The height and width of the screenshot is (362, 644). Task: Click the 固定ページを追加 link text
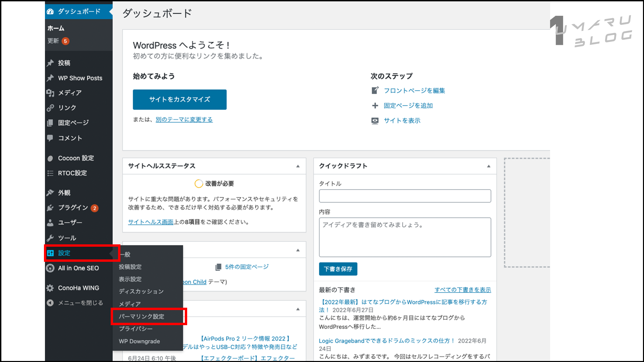(408, 106)
